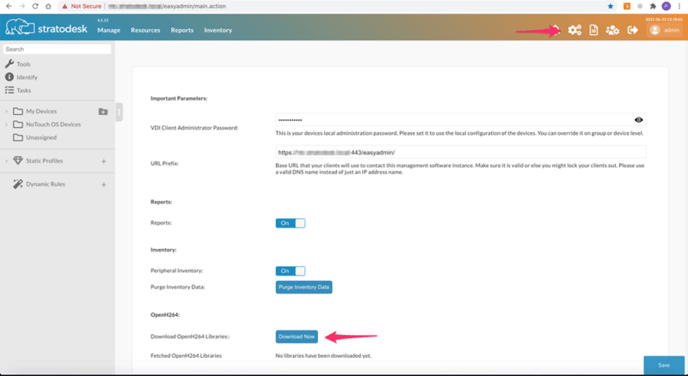Click the Download Now button
Screen dimensions: 688x376
(297, 337)
